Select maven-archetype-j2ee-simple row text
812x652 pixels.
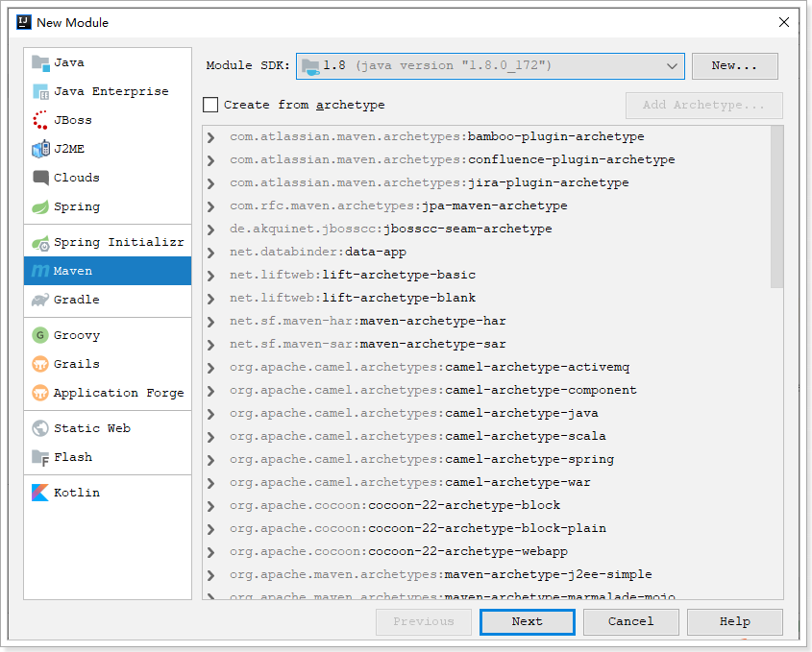pyautogui.click(x=441, y=574)
